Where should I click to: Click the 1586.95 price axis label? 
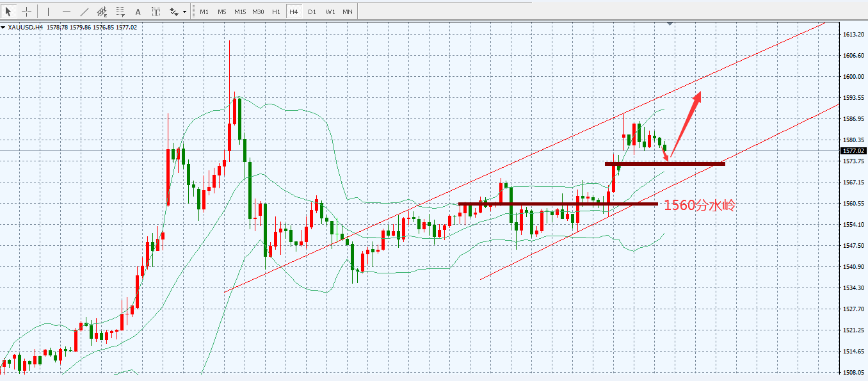pos(854,119)
